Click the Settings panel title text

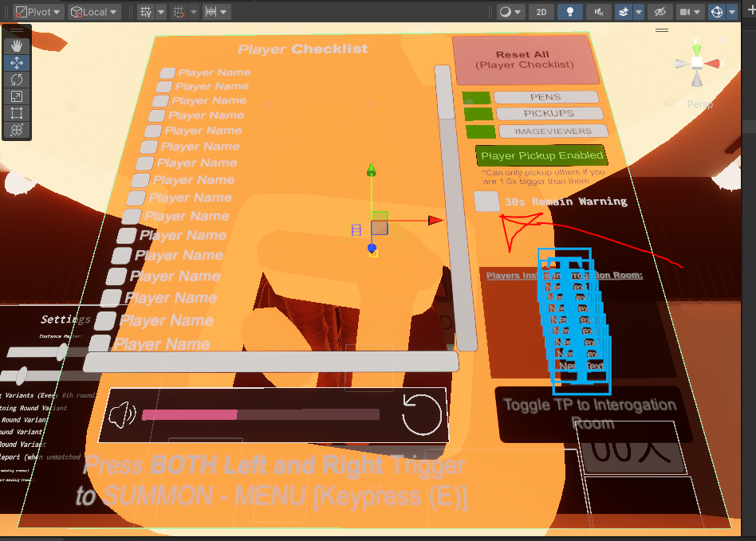pyautogui.click(x=65, y=319)
